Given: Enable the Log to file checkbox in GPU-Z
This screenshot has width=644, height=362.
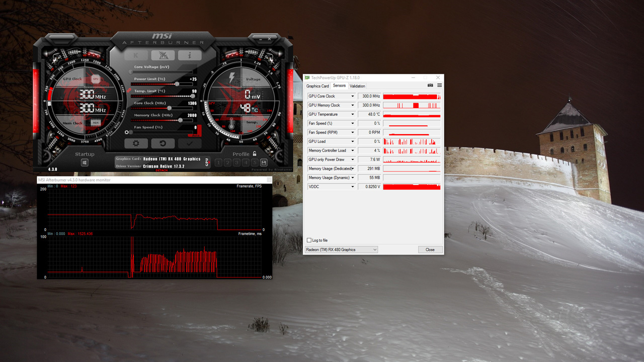Looking at the screenshot, I should 309,240.
